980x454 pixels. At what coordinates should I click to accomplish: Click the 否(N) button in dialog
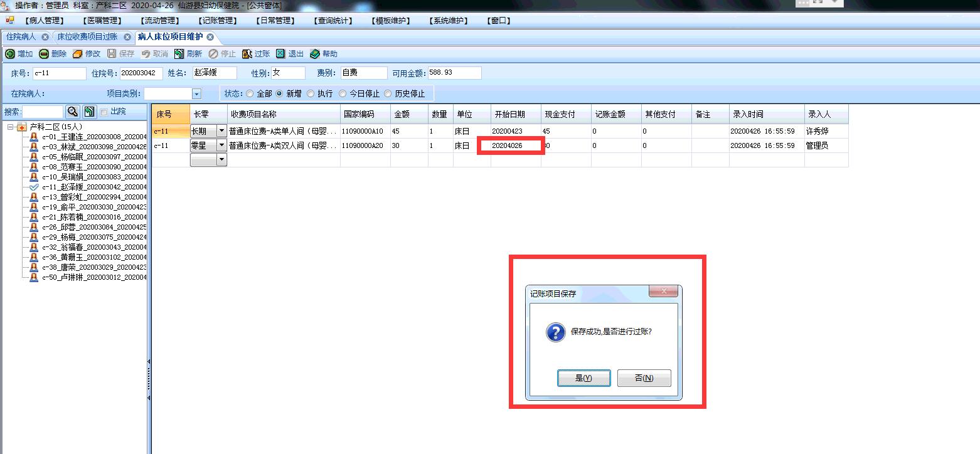644,378
